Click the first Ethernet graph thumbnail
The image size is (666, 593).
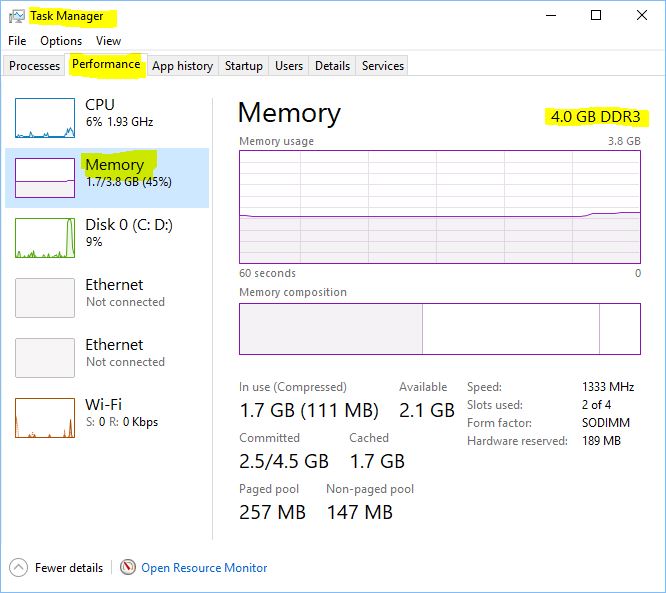(45, 298)
